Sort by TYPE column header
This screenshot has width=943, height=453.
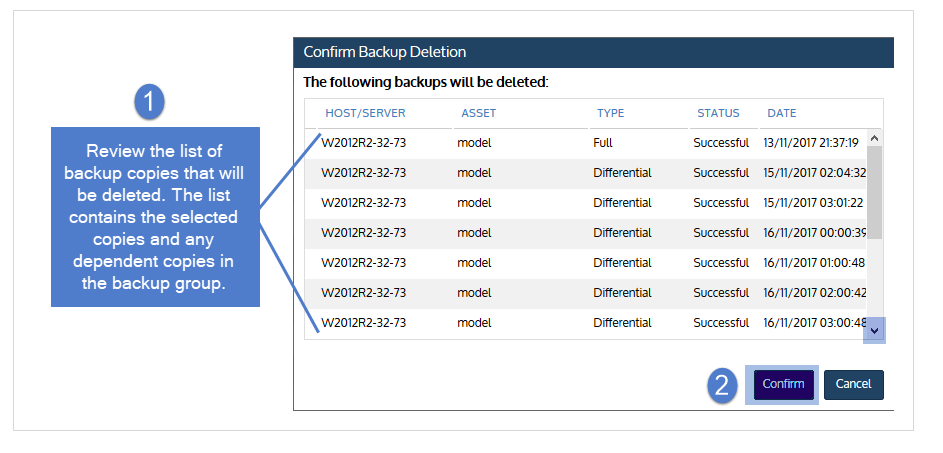(x=610, y=113)
